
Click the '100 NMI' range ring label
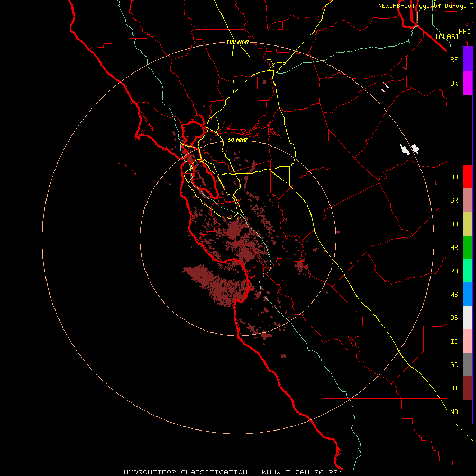pyautogui.click(x=237, y=42)
